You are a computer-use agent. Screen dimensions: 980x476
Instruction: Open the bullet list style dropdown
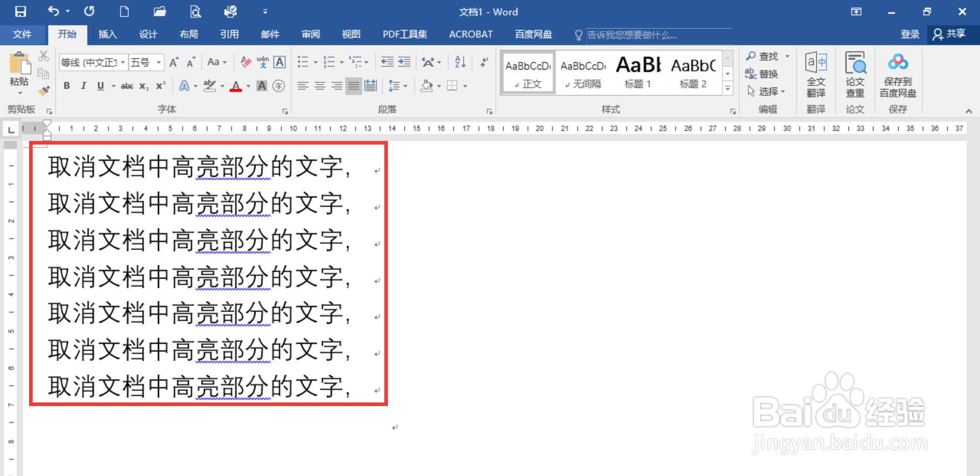tap(315, 63)
